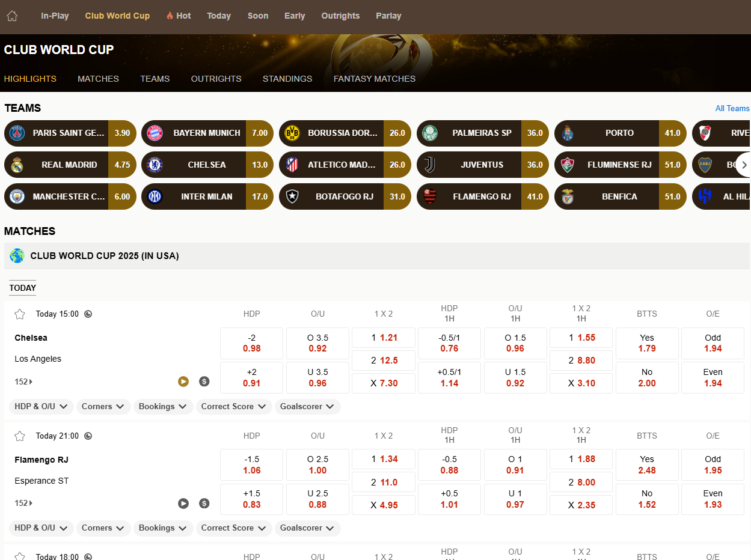The width and height of the screenshot is (751, 560).
Task: Open the Outrights top menu item
Action: click(340, 16)
